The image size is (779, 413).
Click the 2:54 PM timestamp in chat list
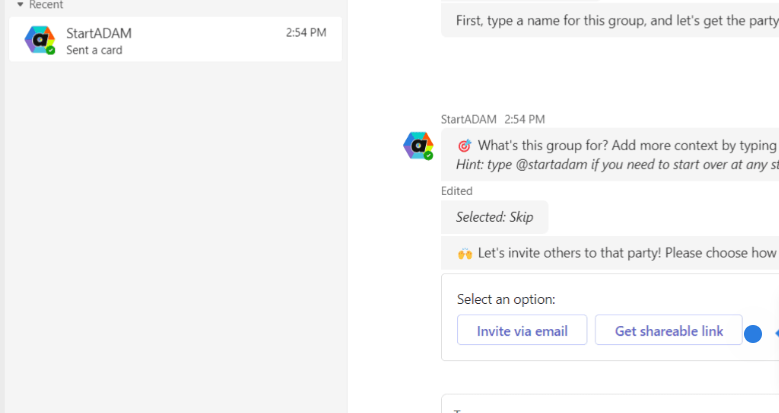tap(306, 33)
